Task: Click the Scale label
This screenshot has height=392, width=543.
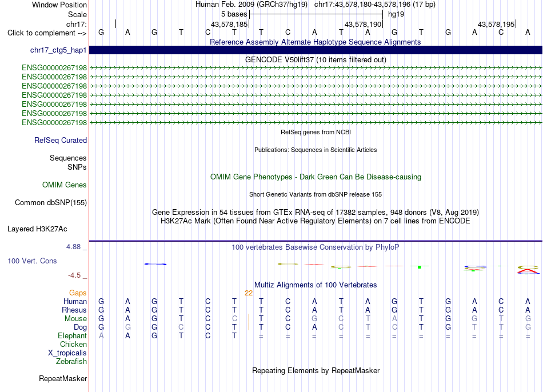Action: click(77, 14)
